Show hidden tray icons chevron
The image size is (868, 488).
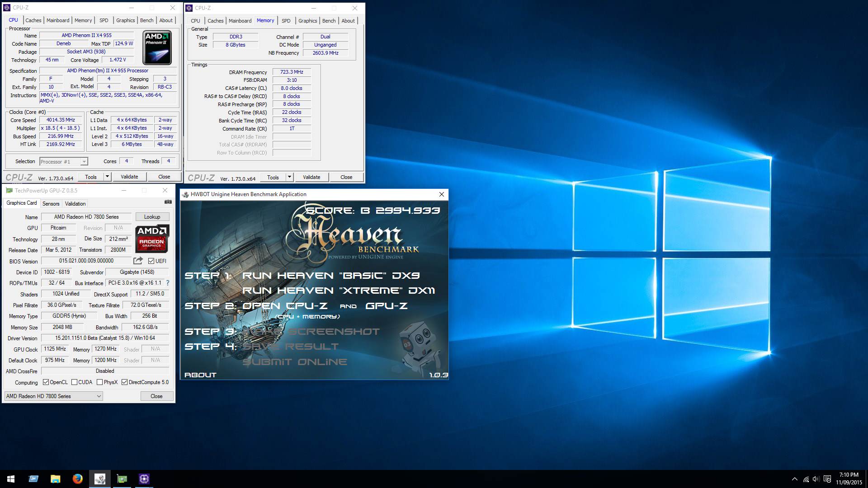[794, 479]
